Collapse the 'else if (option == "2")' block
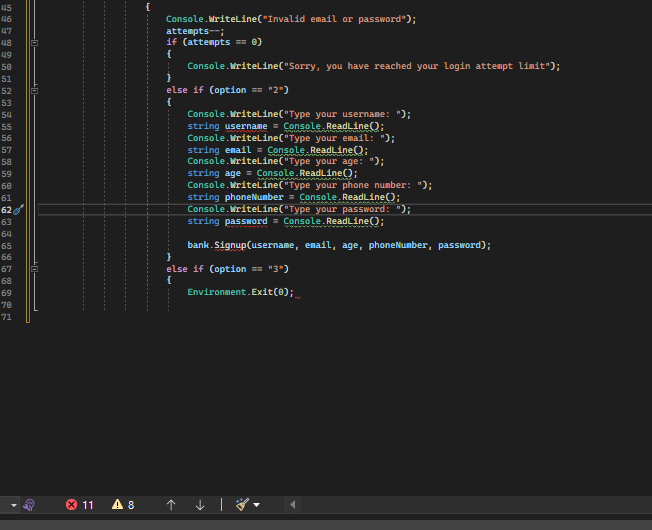This screenshot has width=652, height=530. 35,90
